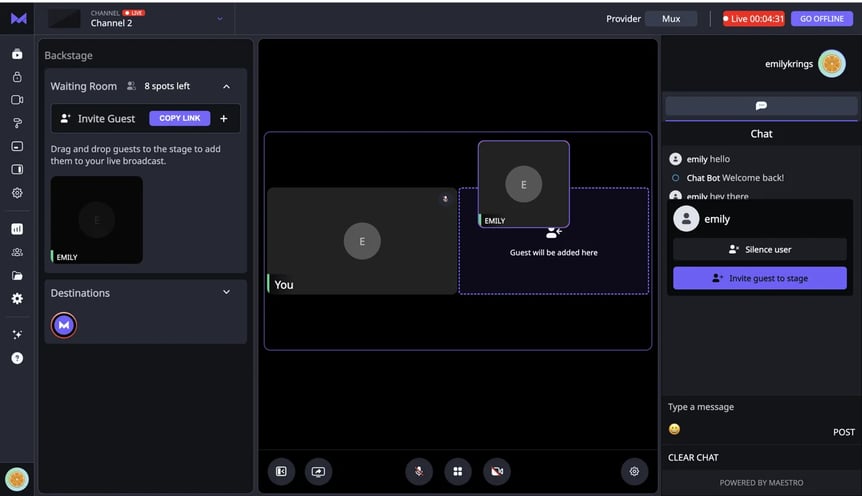Collapse the Waiting Room section
This screenshot has width=862, height=496.
(x=226, y=87)
